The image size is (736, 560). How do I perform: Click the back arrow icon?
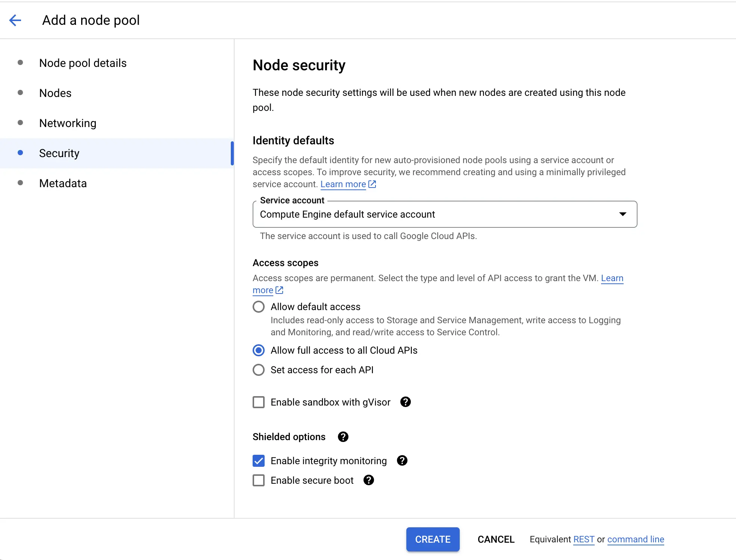15,20
